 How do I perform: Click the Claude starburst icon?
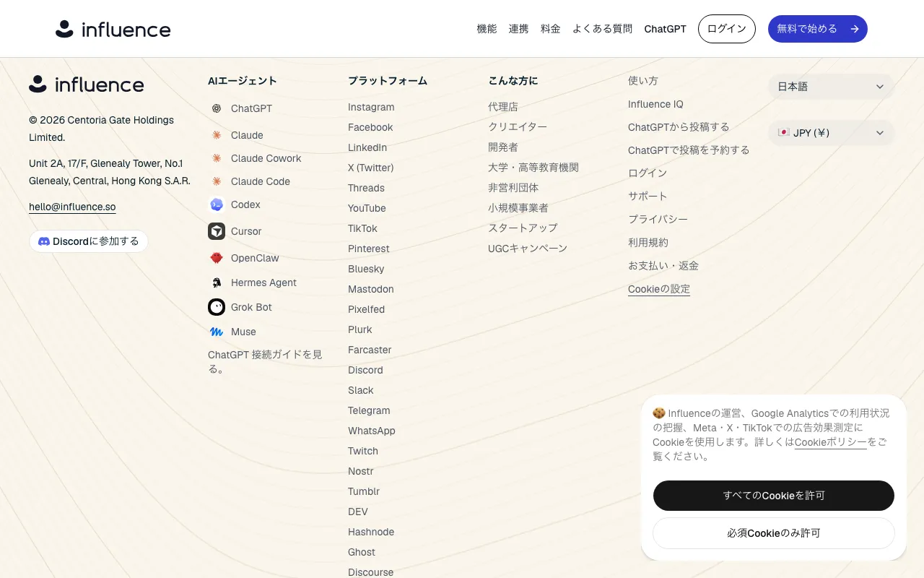pyautogui.click(x=217, y=135)
